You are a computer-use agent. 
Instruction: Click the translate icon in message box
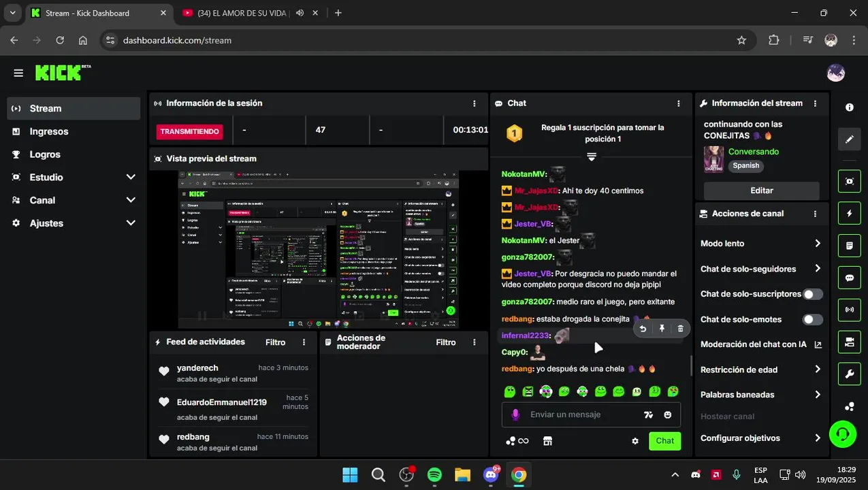pyautogui.click(x=648, y=414)
